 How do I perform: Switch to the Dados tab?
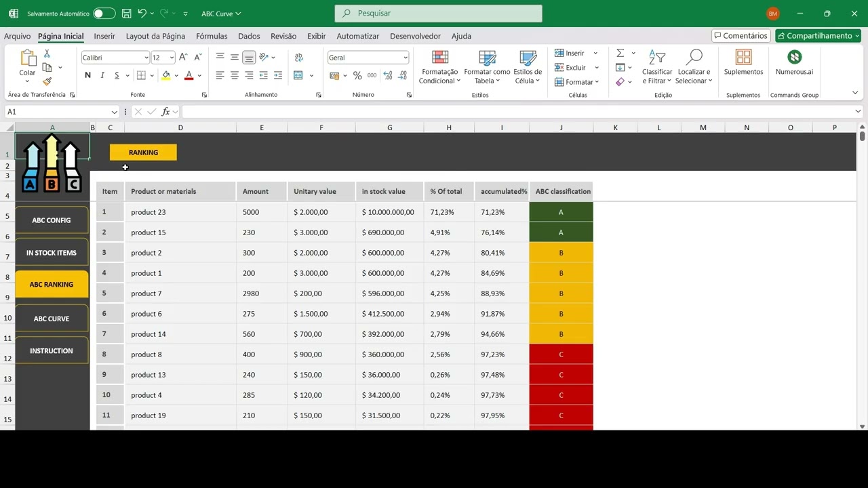pyautogui.click(x=249, y=37)
